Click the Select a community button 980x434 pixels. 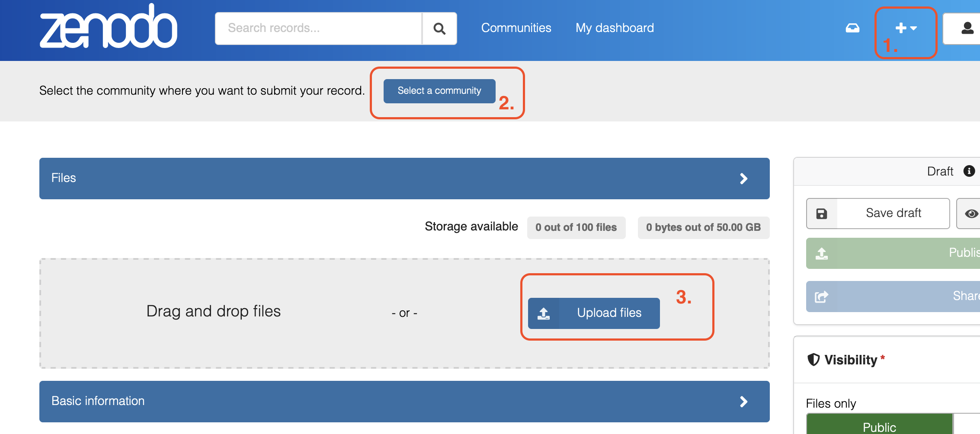439,91
